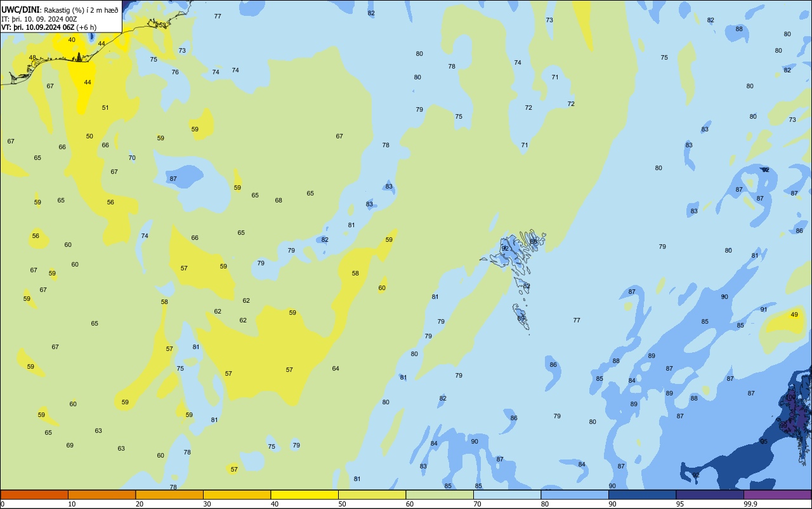This screenshot has width=812, height=509.
Task: Click the humidity value '70' on the map
Action: [132, 158]
